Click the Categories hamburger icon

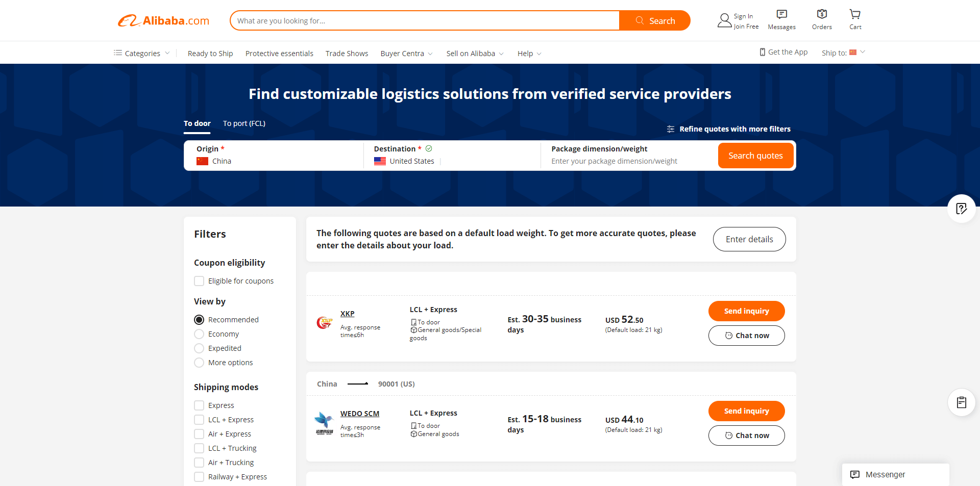(118, 53)
